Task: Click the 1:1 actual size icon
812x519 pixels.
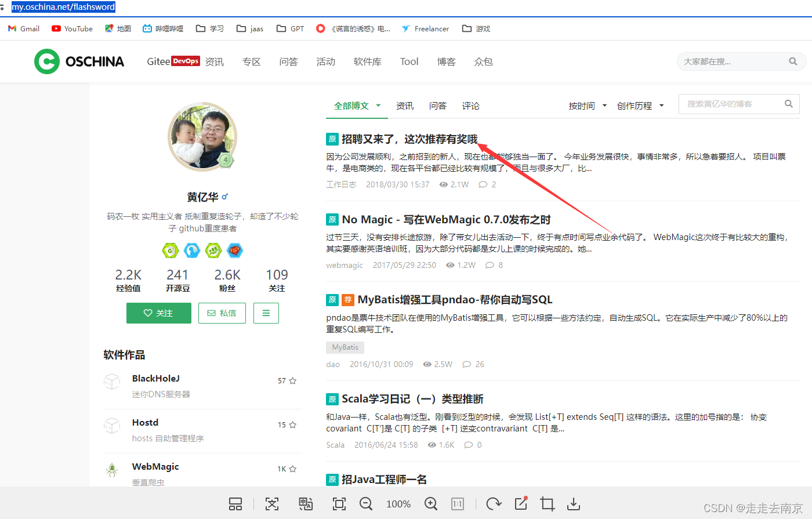Action: (x=457, y=503)
